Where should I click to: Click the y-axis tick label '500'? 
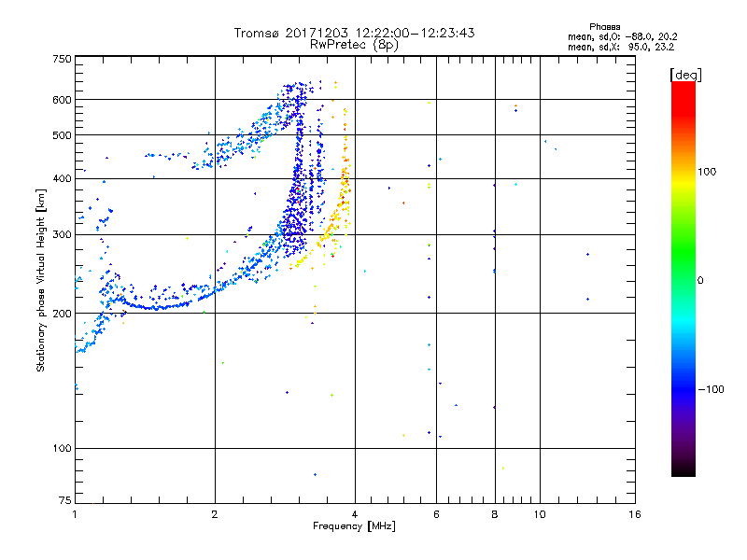pyautogui.click(x=62, y=135)
